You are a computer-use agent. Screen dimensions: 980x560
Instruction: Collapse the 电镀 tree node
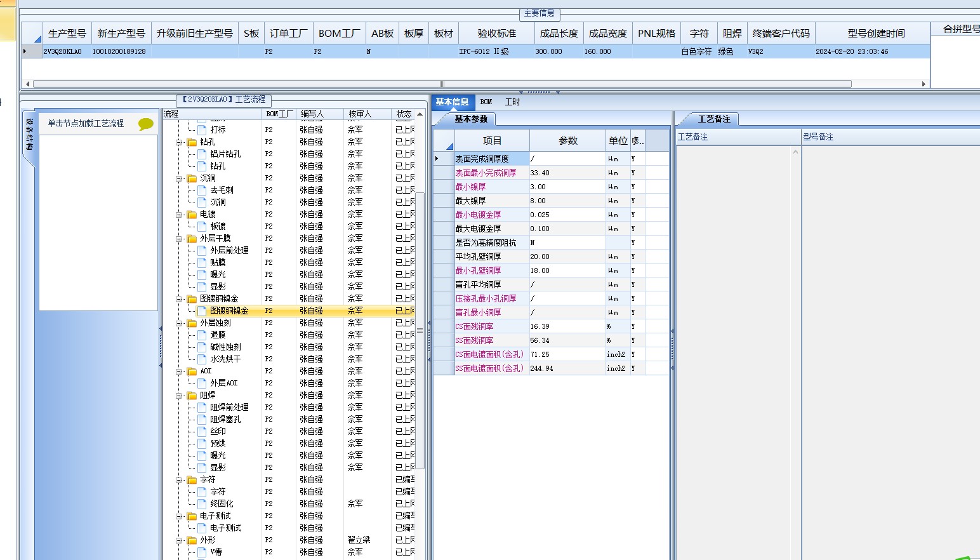tap(180, 215)
